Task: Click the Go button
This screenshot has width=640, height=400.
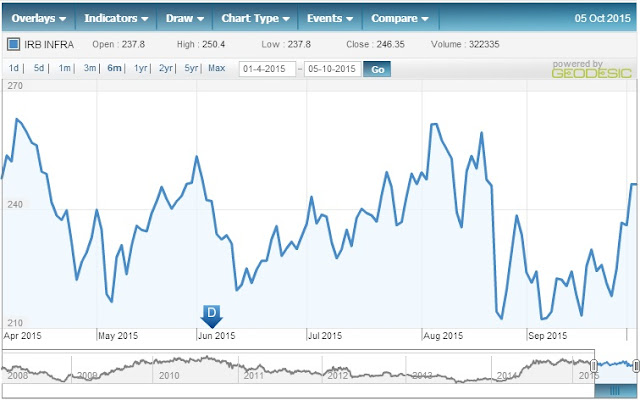Action: coord(377,69)
